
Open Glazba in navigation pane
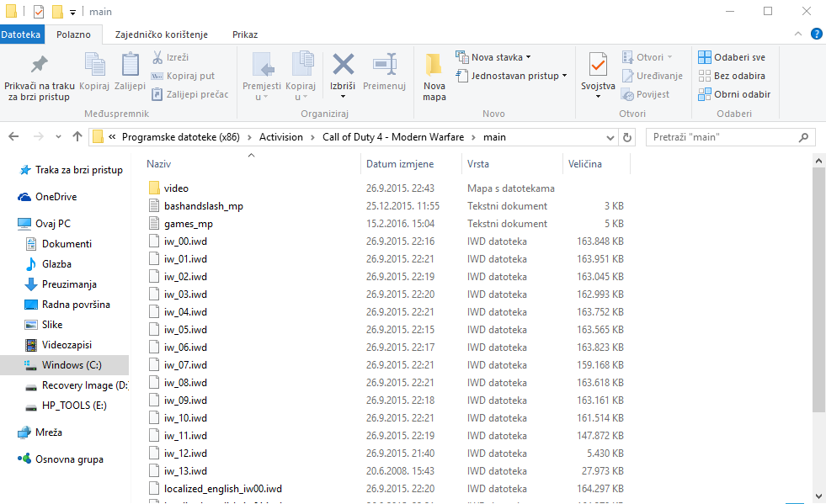(x=49, y=264)
